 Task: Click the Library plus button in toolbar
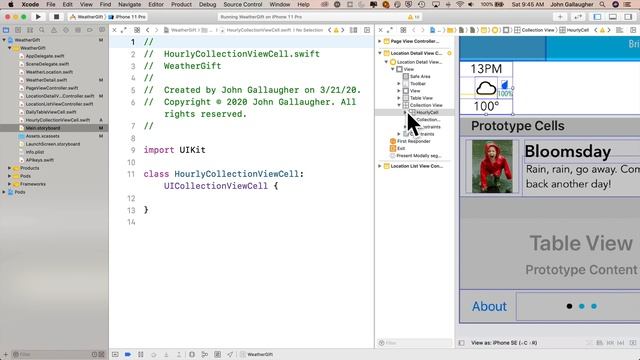(560, 17)
